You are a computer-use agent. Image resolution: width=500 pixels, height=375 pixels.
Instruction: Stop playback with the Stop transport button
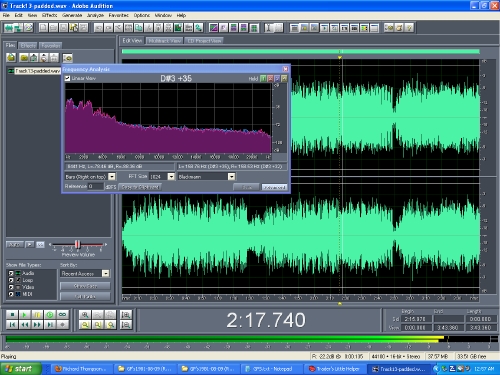(12, 314)
